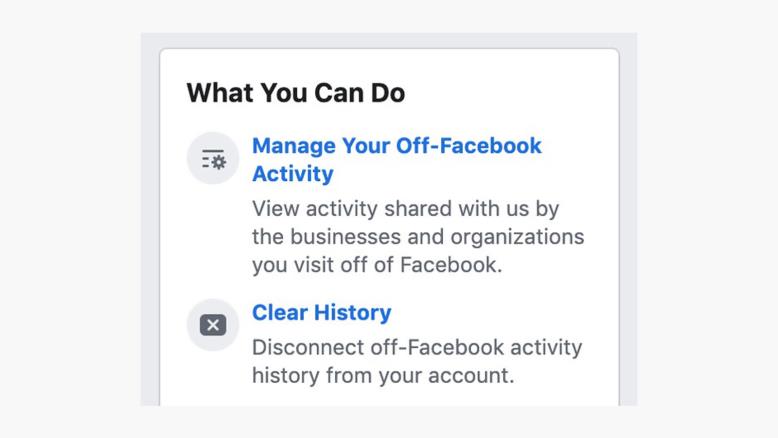Image resolution: width=778 pixels, height=438 pixels.
Task: Click the gray strip above the white card
Action: point(388,40)
